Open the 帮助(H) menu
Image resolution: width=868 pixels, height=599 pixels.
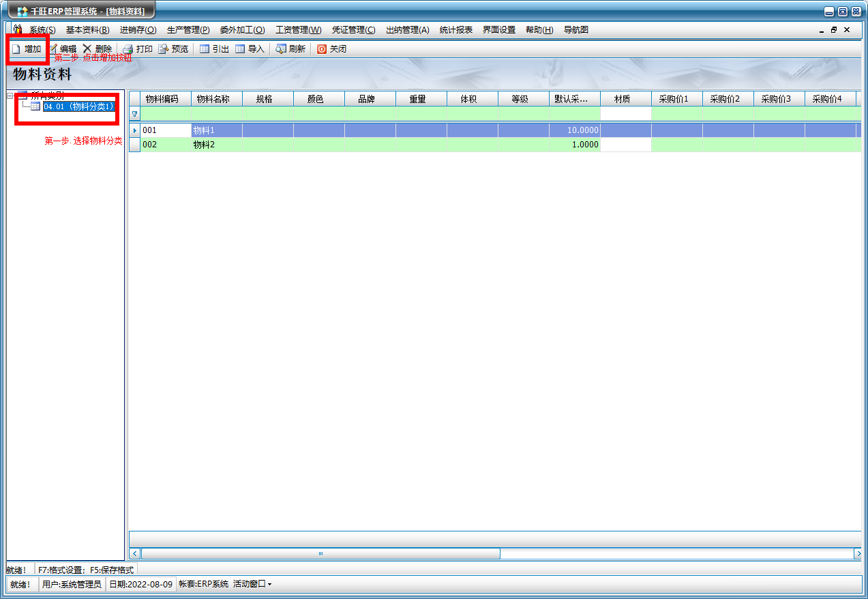point(539,30)
